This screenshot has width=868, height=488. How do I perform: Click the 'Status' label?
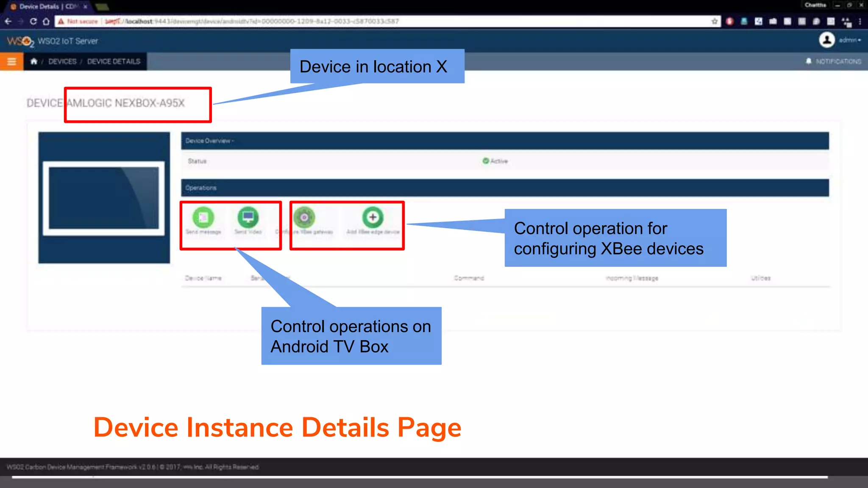pos(197,161)
